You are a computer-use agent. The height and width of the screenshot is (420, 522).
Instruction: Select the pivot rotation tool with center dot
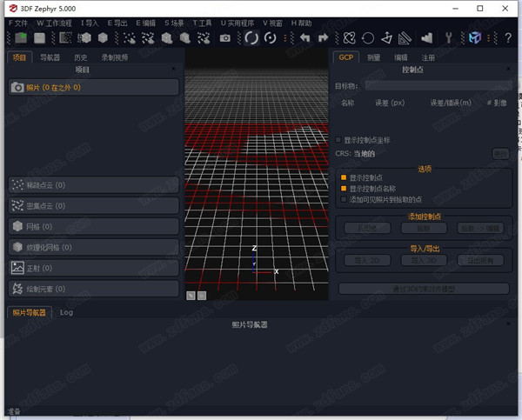click(270, 38)
